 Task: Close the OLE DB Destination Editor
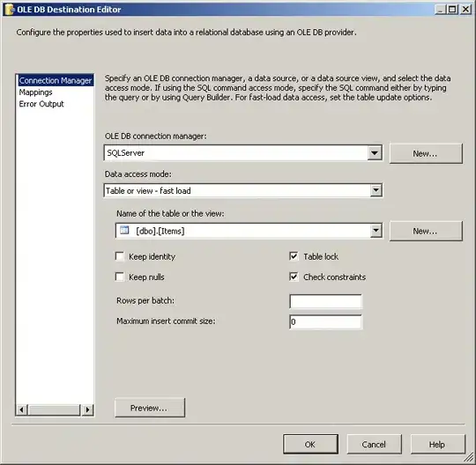click(465, 10)
